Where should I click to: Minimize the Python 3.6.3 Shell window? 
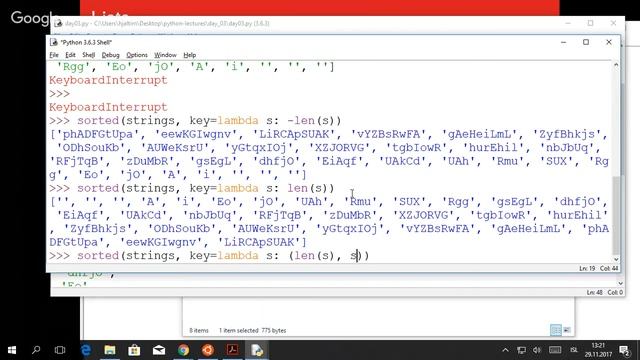563,42
